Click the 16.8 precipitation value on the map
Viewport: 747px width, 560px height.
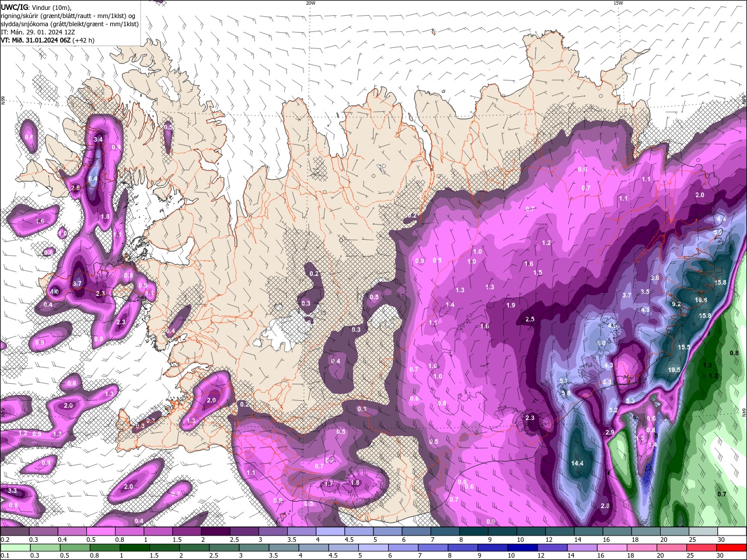coord(701,300)
